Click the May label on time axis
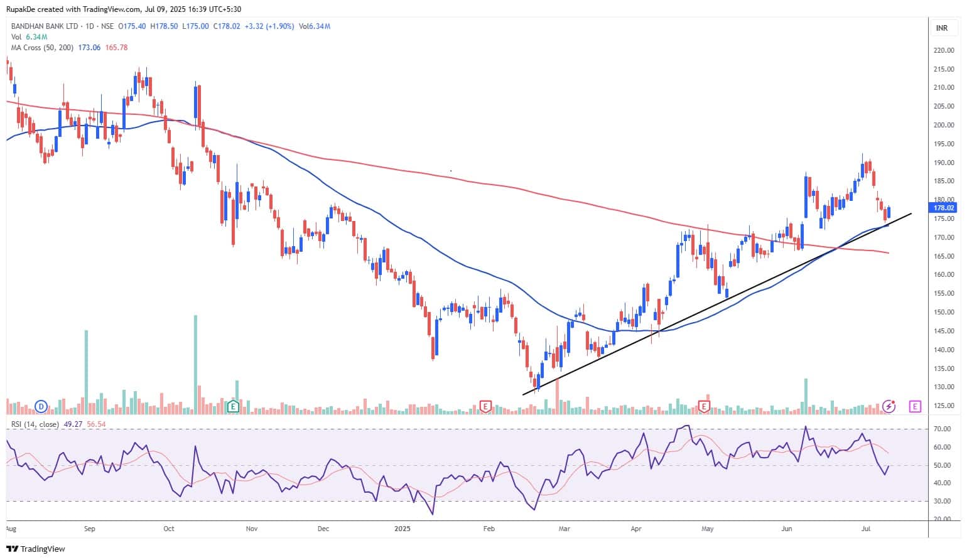The width and height of the screenshot is (967, 560). (708, 529)
